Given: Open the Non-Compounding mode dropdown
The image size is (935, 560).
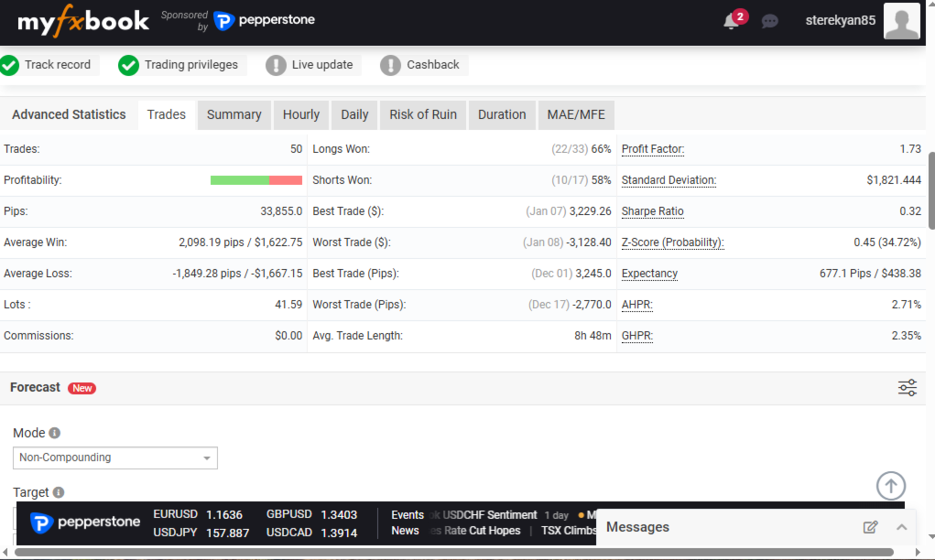Looking at the screenshot, I should coord(114,458).
